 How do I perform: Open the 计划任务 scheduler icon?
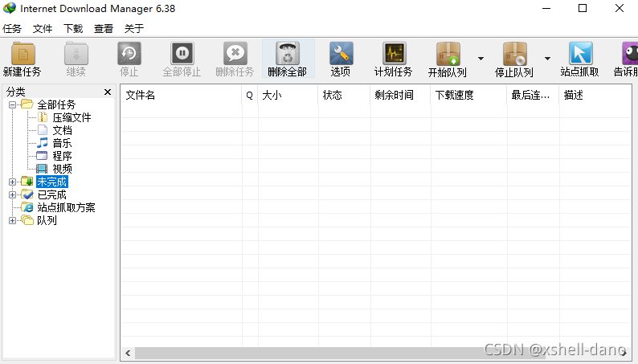coord(394,54)
